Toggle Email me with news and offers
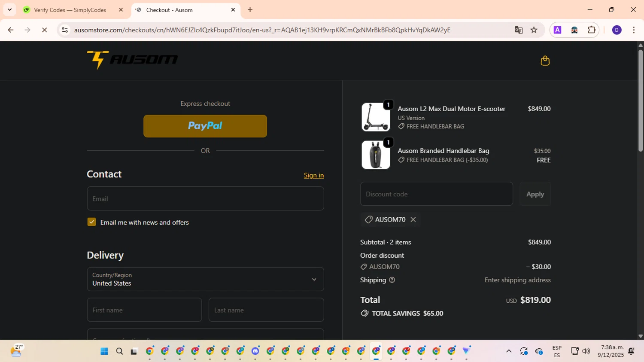The width and height of the screenshot is (644, 362). pyautogui.click(x=91, y=222)
